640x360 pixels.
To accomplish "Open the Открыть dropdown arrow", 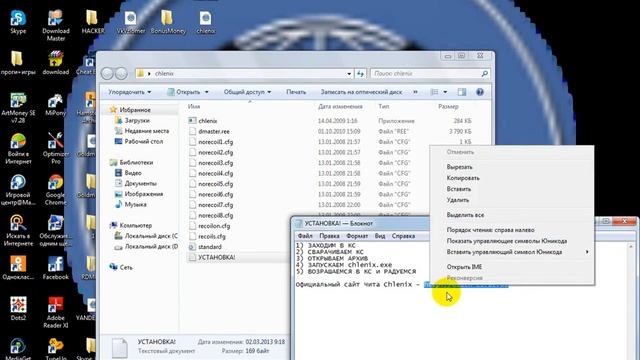I will 207,92.
